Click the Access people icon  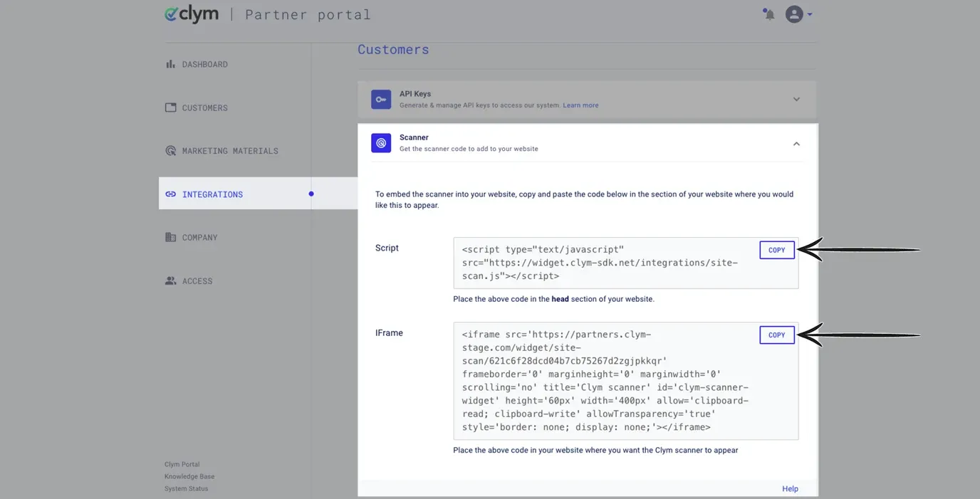coord(171,280)
